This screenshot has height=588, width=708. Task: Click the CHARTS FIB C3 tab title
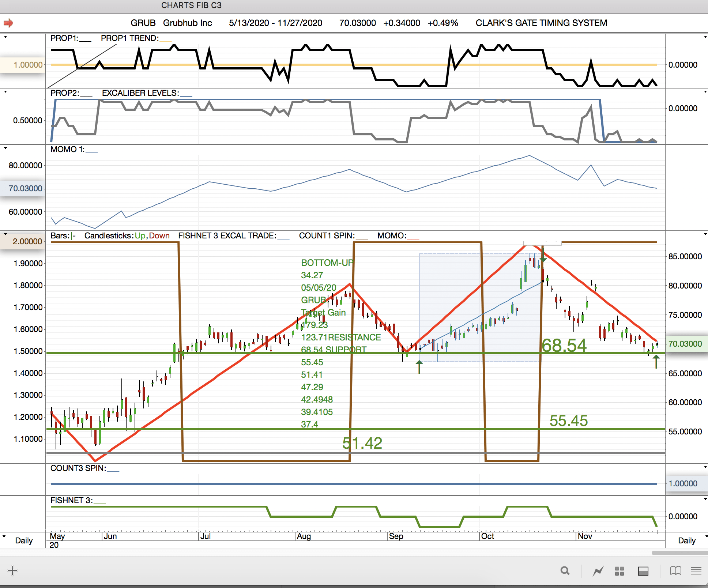click(191, 5)
